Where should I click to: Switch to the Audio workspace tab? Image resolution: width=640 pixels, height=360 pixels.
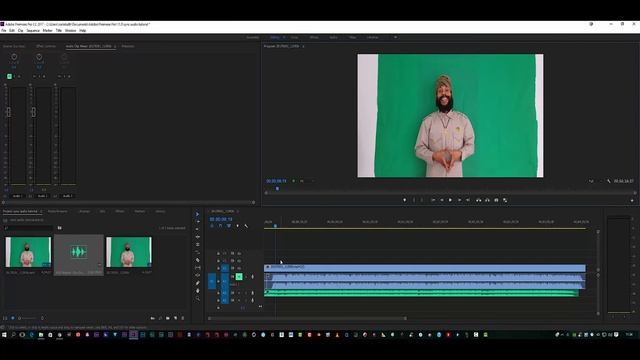[333, 37]
